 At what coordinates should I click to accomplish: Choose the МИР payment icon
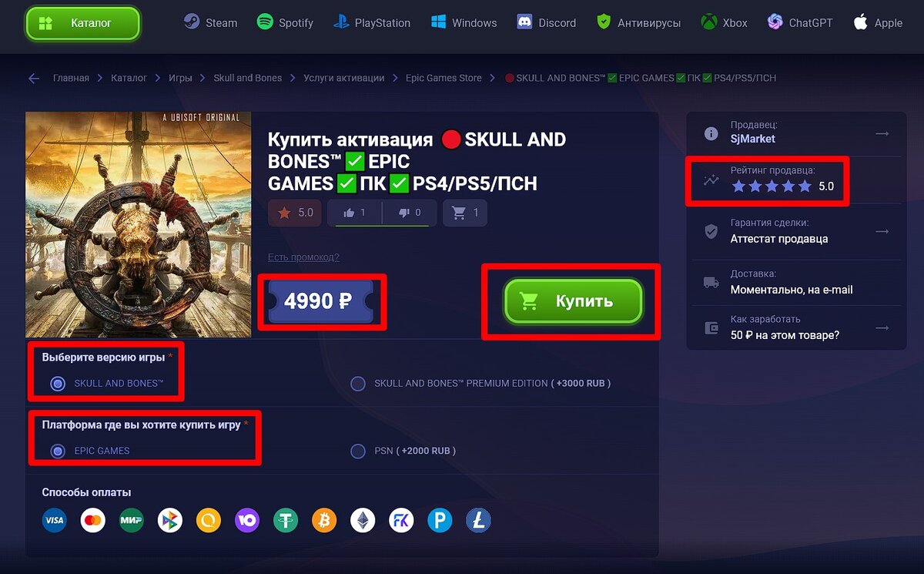pos(132,521)
